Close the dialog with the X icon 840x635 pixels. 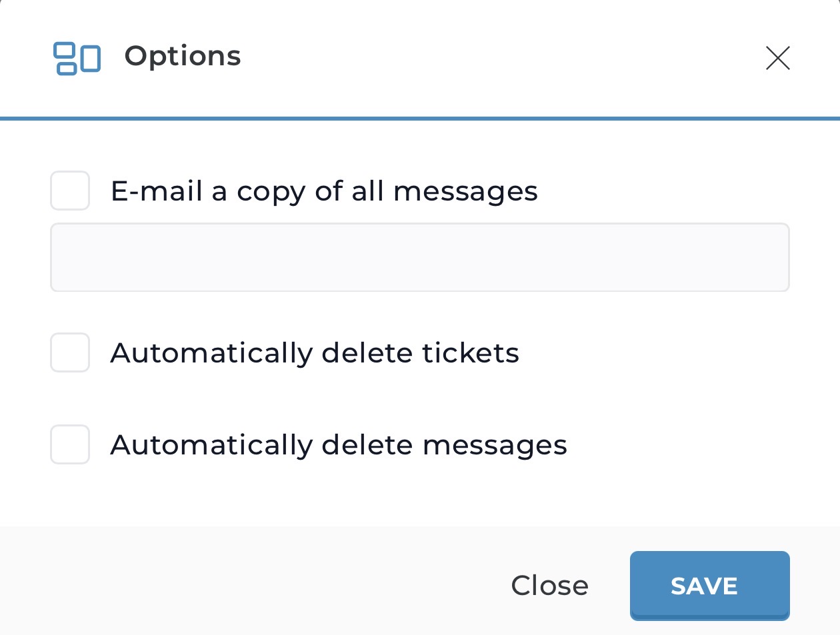tap(777, 58)
